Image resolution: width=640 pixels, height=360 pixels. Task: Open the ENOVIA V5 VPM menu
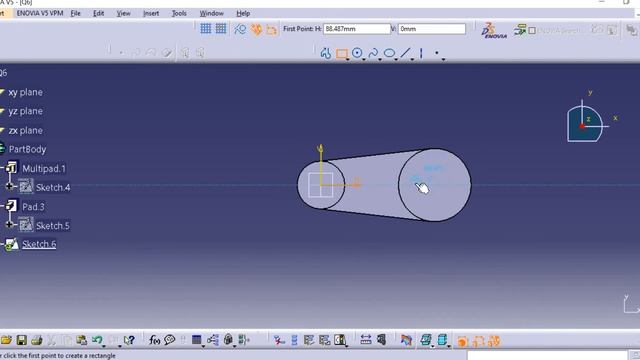click(x=40, y=13)
